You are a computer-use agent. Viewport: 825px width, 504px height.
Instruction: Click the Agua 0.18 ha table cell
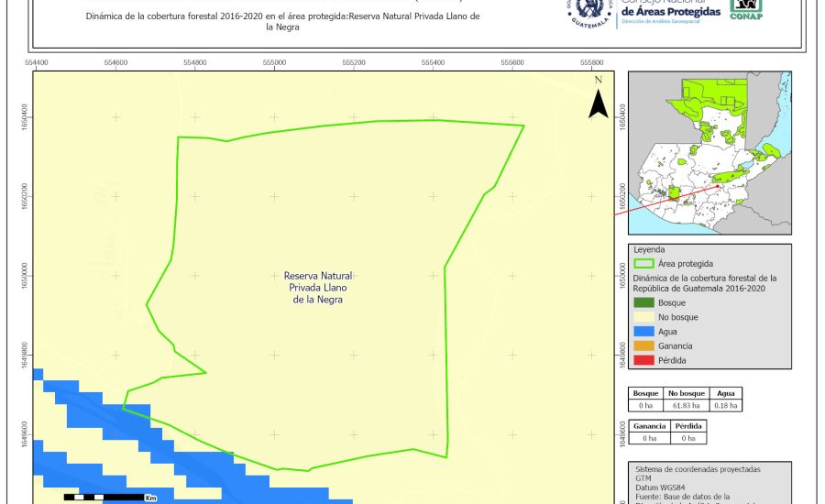click(x=725, y=404)
